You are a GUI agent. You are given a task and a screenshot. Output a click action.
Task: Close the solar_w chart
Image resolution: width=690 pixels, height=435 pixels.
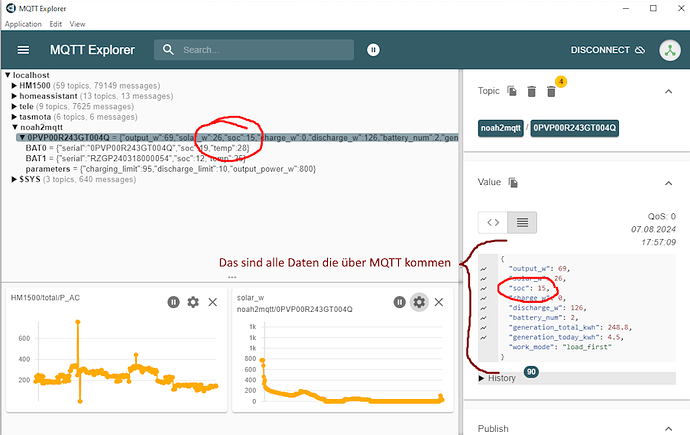coord(439,302)
